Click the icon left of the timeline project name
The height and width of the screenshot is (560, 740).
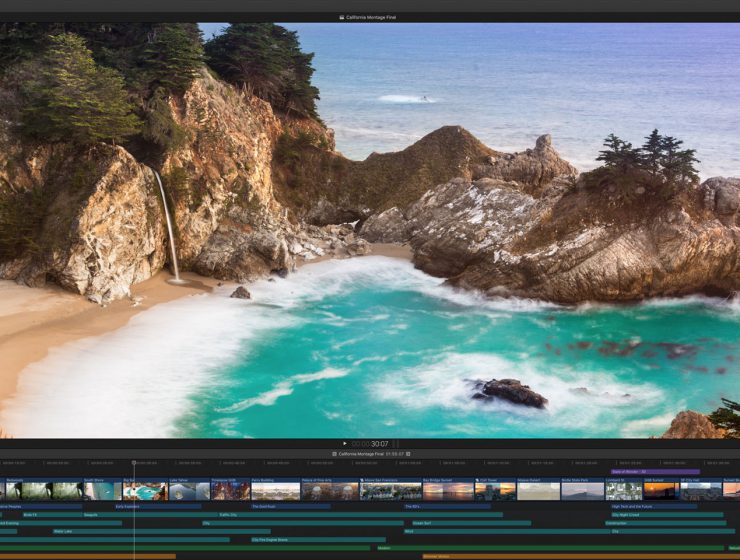tap(334, 453)
